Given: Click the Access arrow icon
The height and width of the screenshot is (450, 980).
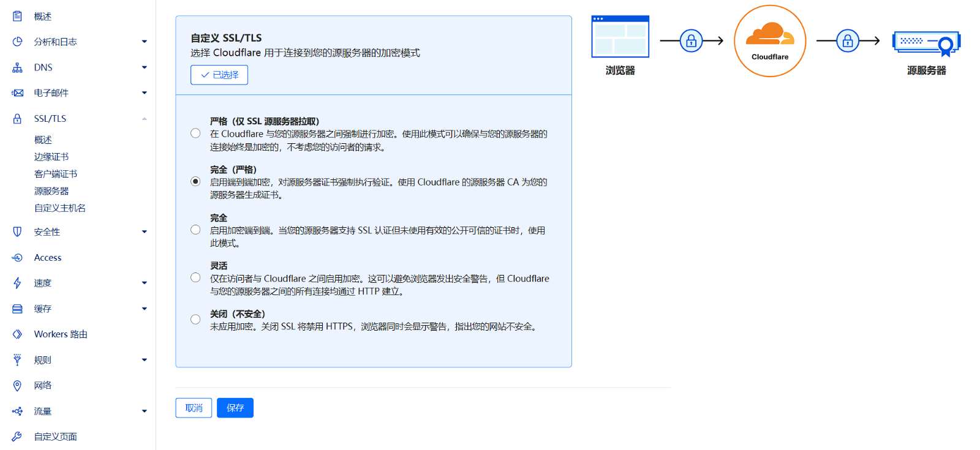Looking at the screenshot, I should click(x=17, y=258).
